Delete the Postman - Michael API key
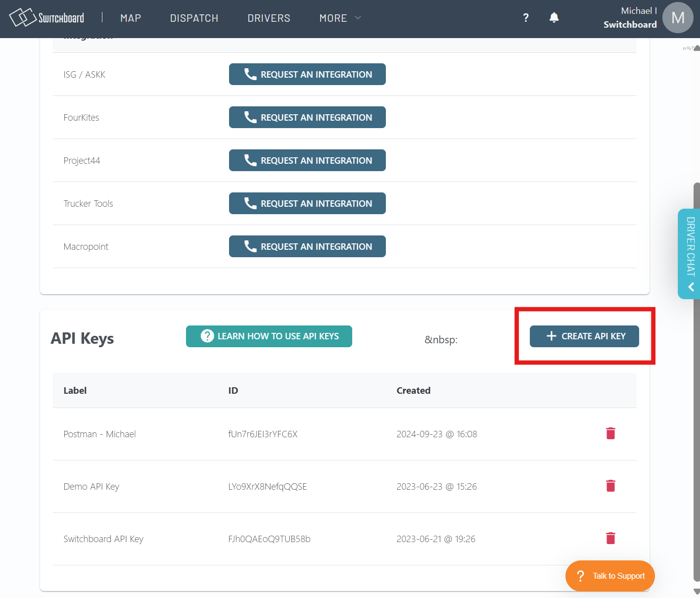 pos(610,434)
